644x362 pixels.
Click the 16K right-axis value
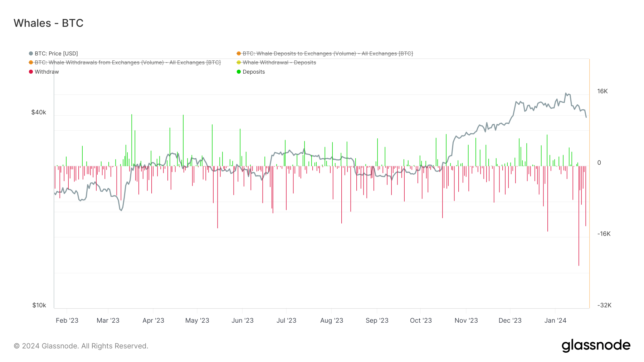tap(603, 91)
